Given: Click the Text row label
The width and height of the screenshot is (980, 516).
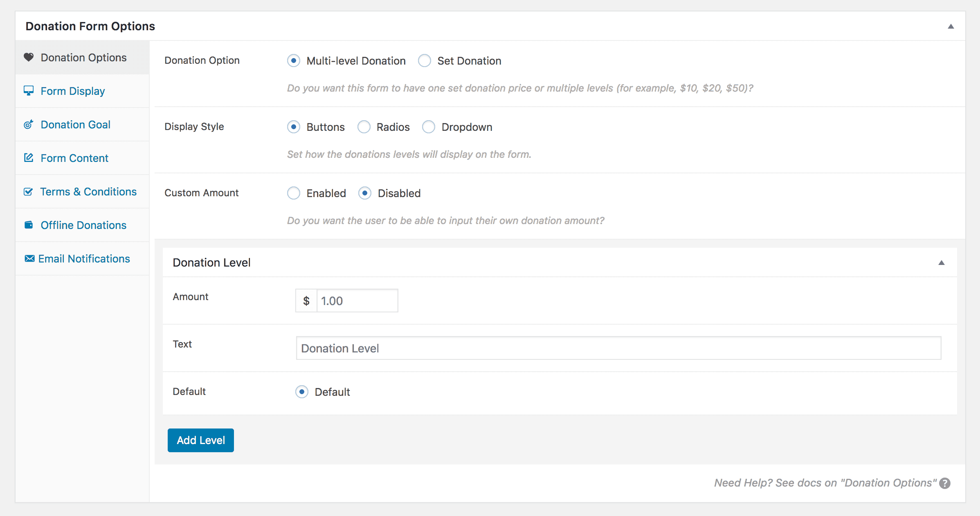Looking at the screenshot, I should click(182, 344).
